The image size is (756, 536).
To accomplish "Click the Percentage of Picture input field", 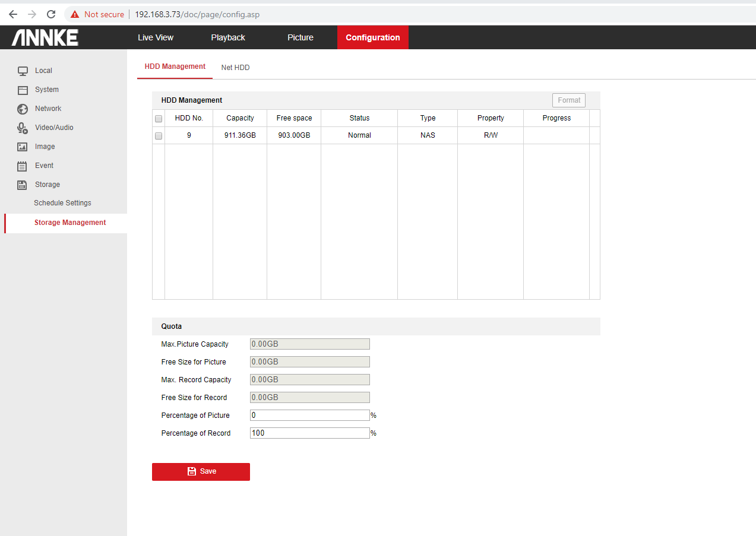I will click(310, 416).
